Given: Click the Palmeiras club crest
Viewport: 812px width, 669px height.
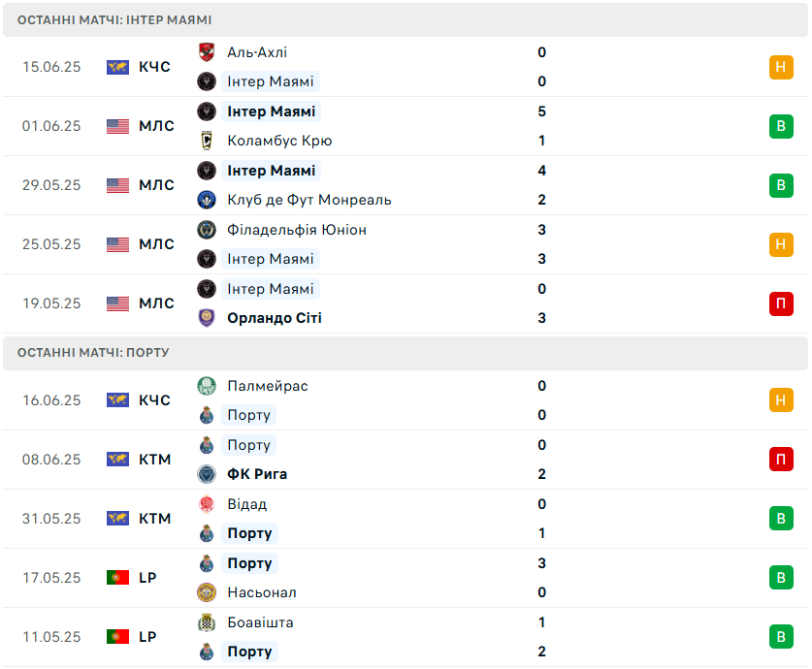Looking at the screenshot, I should point(207,386).
